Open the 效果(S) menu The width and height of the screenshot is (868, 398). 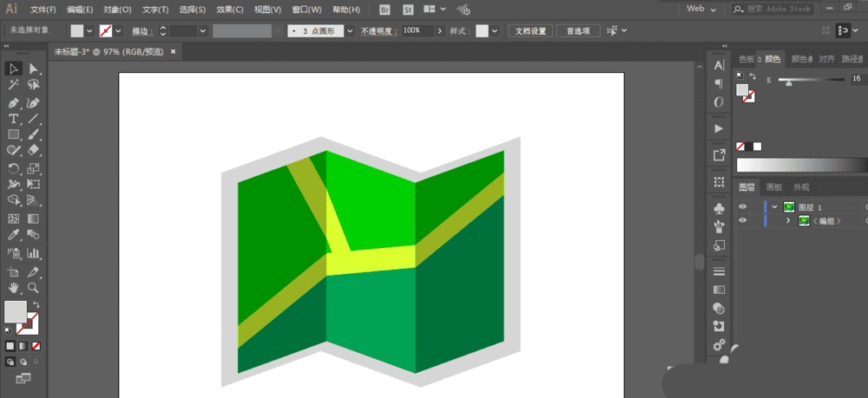point(230,10)
